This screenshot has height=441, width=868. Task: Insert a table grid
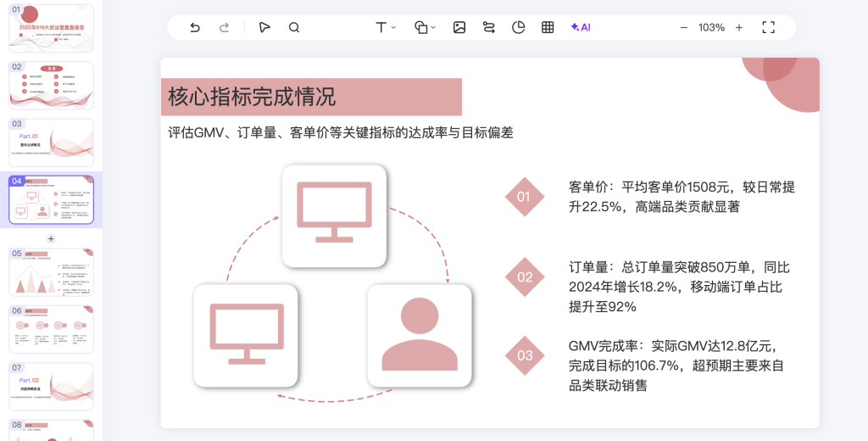click(548, 27)
